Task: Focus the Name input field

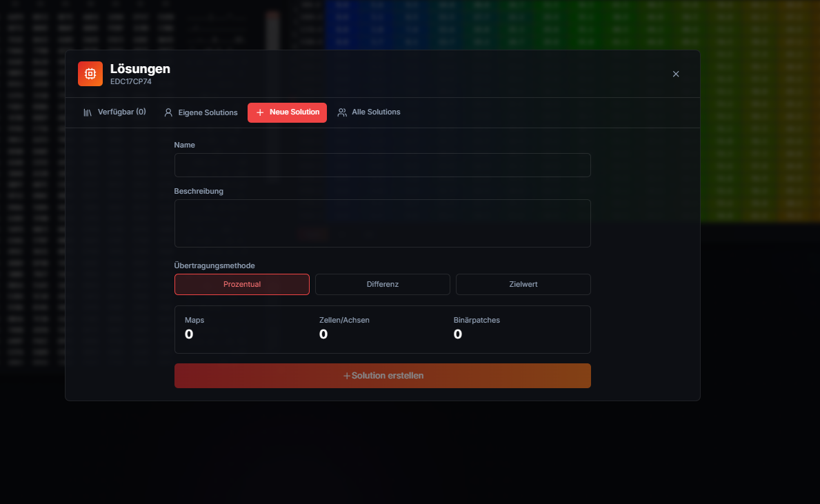Action: coord(382,165)
